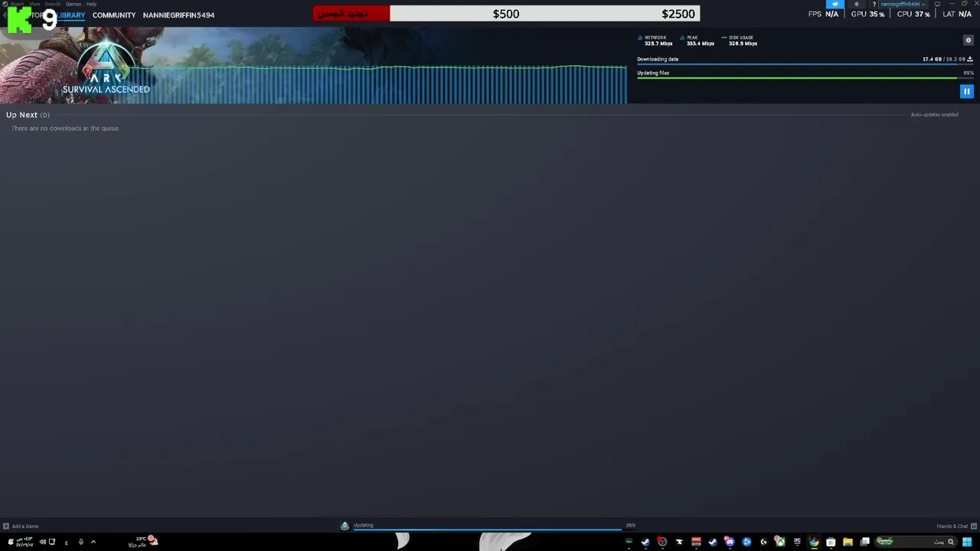980x551 pixels.
Task: Pause the ARK download
Action: 966,92
